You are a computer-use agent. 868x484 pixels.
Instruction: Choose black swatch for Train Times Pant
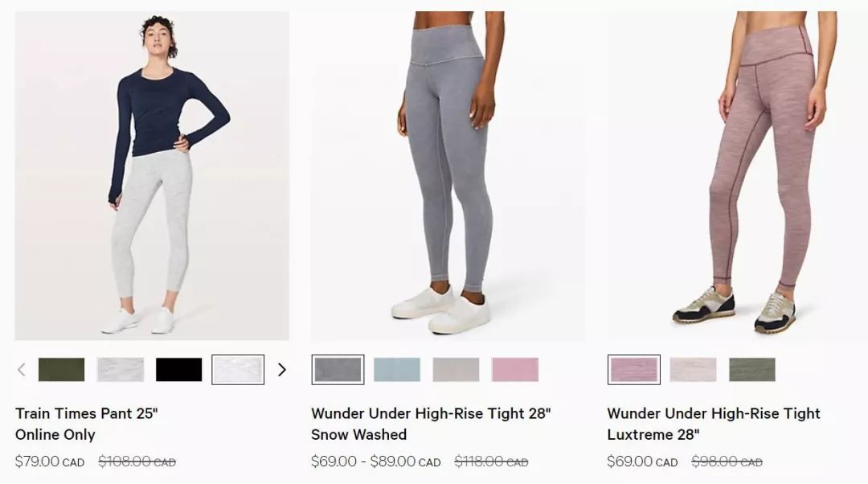pos(178,369)
